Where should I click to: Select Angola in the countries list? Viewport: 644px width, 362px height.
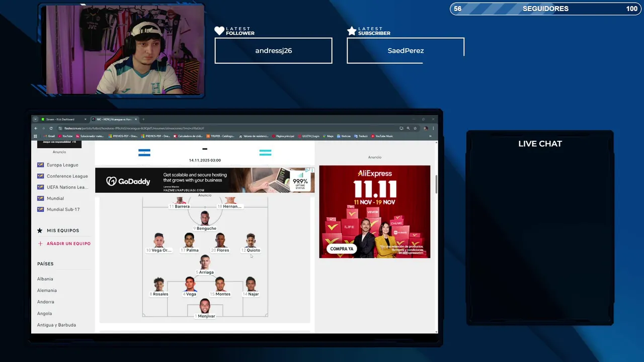[44, 314]
